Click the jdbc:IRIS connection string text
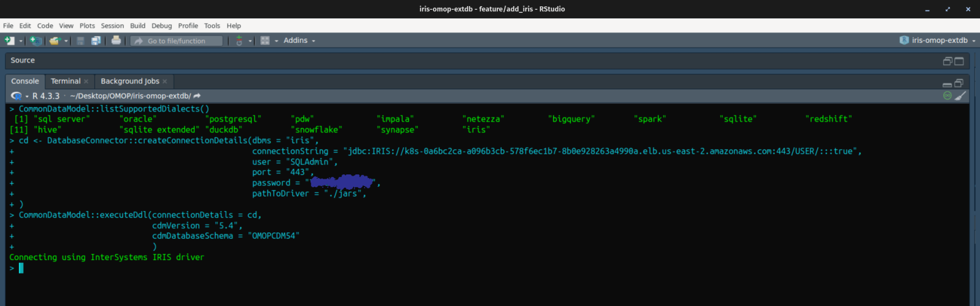This screenshot has height=306, width=980. [x=602, y=151]
